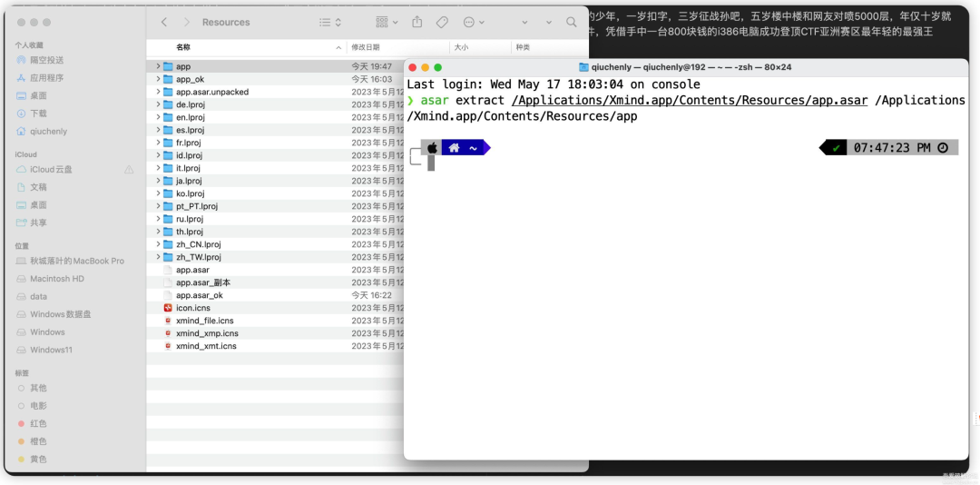Click the Tags icon in Finder toolbar
Screen dimensions: 980x485
pyautogui.click(x=442, y=22)
